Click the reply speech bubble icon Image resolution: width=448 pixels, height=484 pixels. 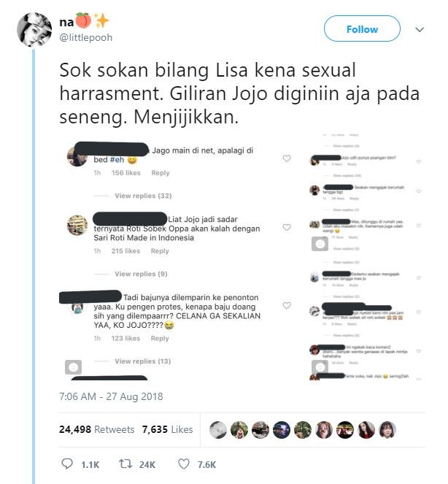pos(67,464)
